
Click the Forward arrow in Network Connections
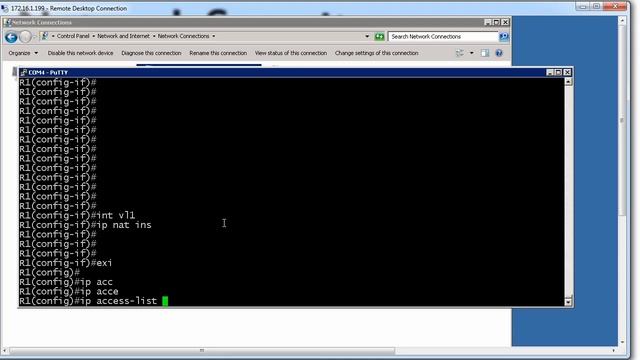[25, 37]
